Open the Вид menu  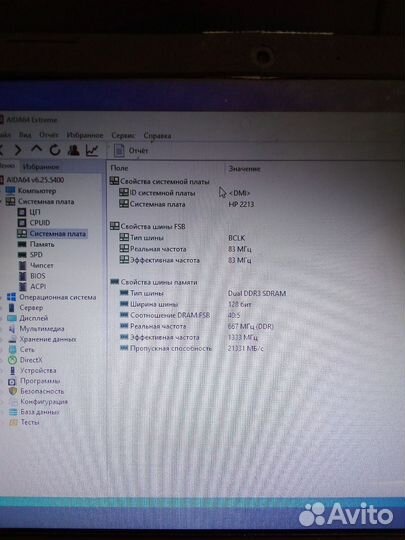[x=25, y=135]
